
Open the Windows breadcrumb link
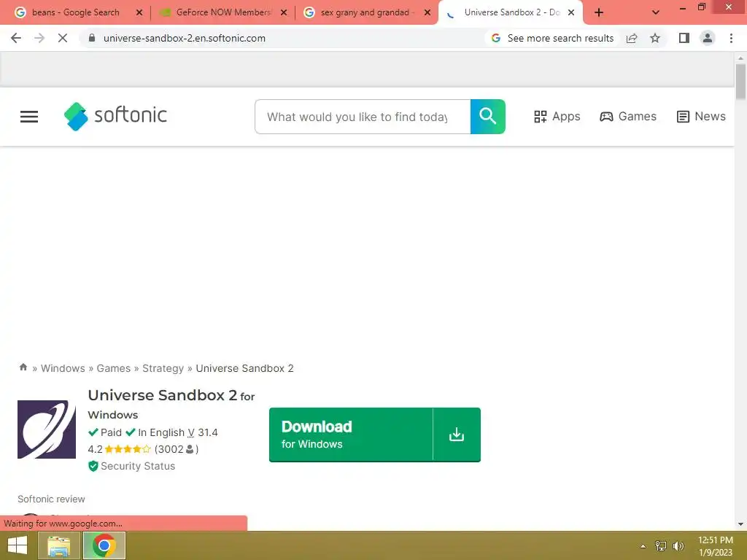coord(63,368)
